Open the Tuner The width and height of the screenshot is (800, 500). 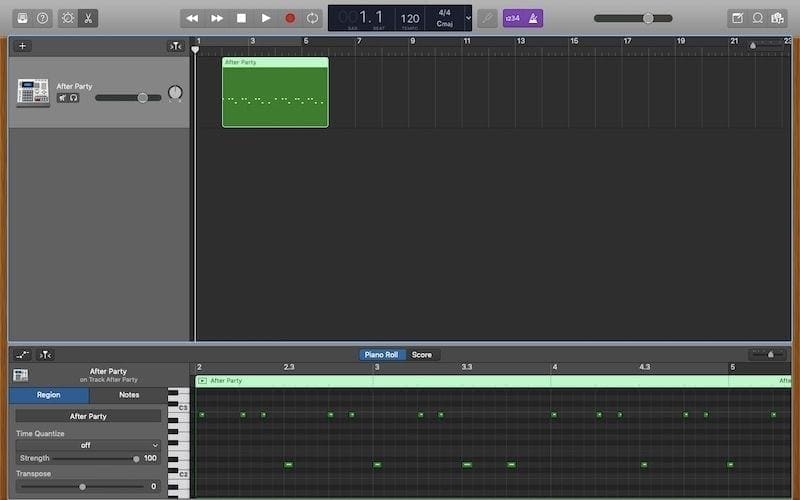pyautogui.click(x=487, y=18)
